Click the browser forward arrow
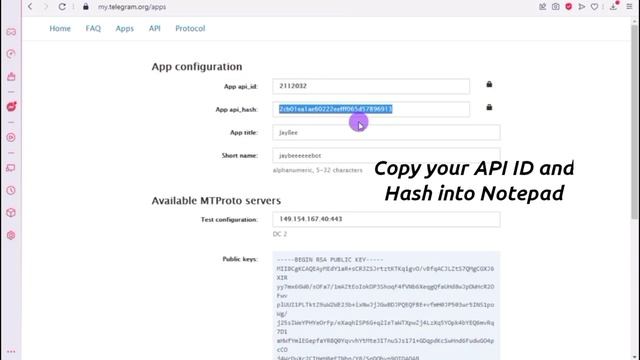Image resolution: width=640 pixels, height=360 pixels. [x=46, y=7]
